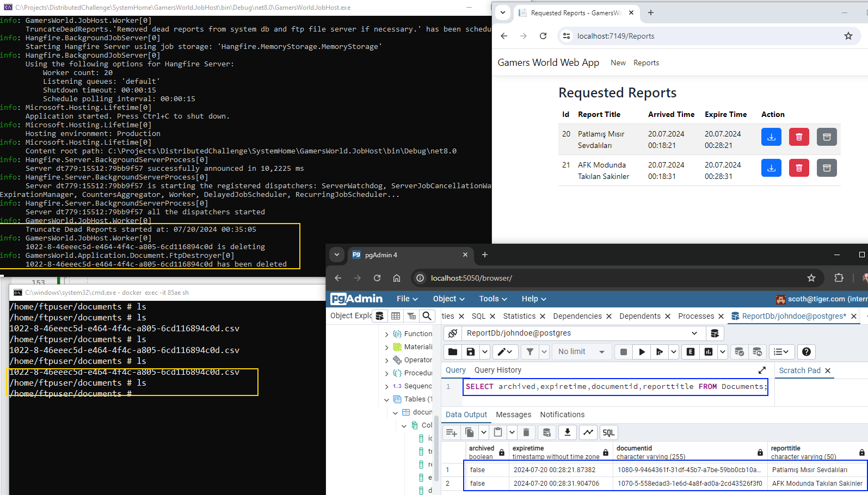Collapse the Tables node in Object Explorer
This screenshot has width=868, height=495.
[387, 399]
